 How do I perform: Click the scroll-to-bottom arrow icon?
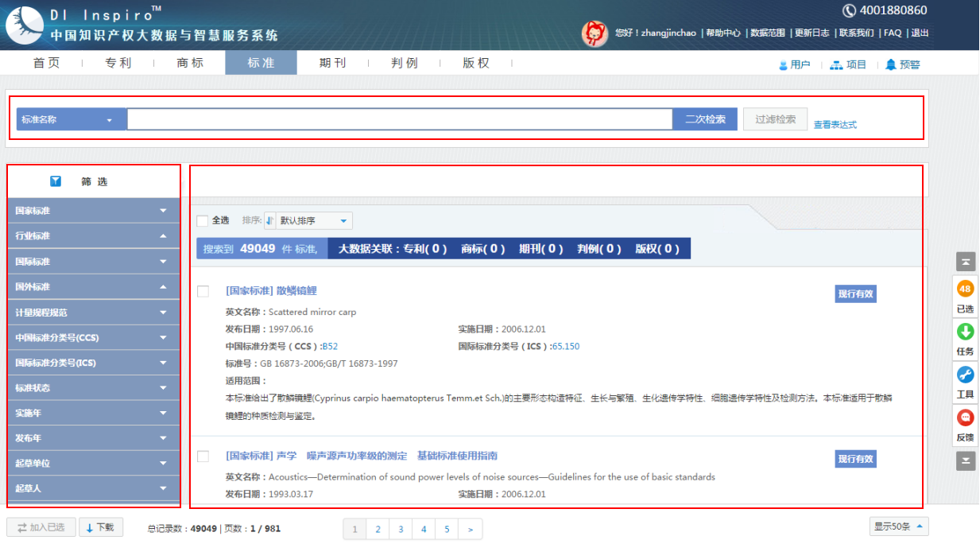tap(965, 460)
